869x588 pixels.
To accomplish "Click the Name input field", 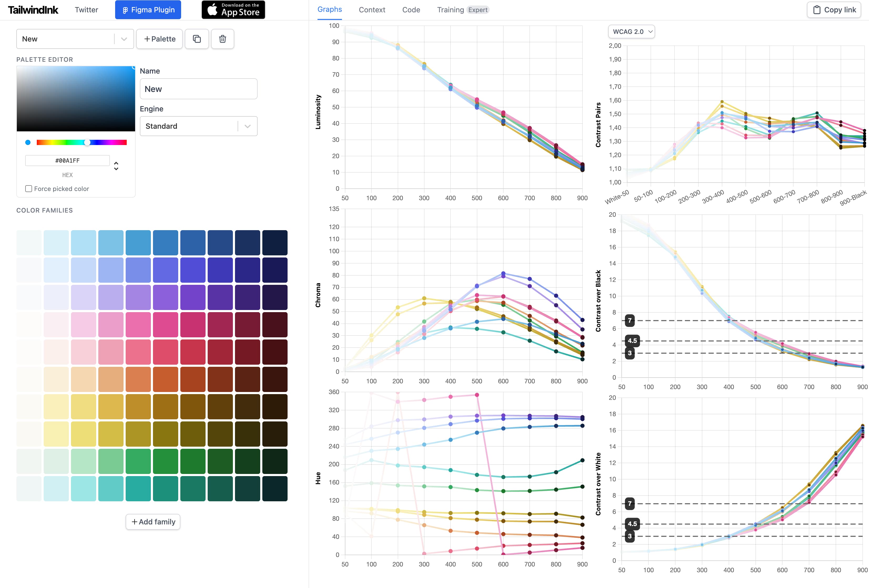I will click(198, 89).
